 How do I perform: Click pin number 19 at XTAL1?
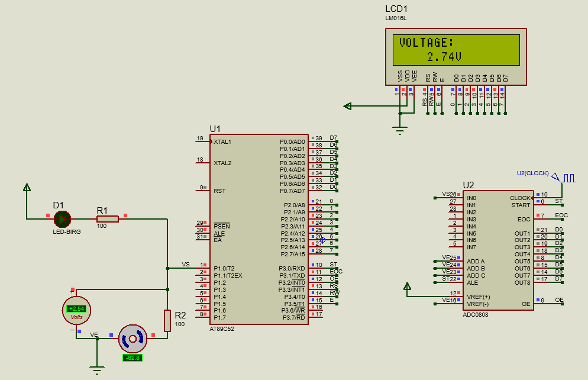200,139
